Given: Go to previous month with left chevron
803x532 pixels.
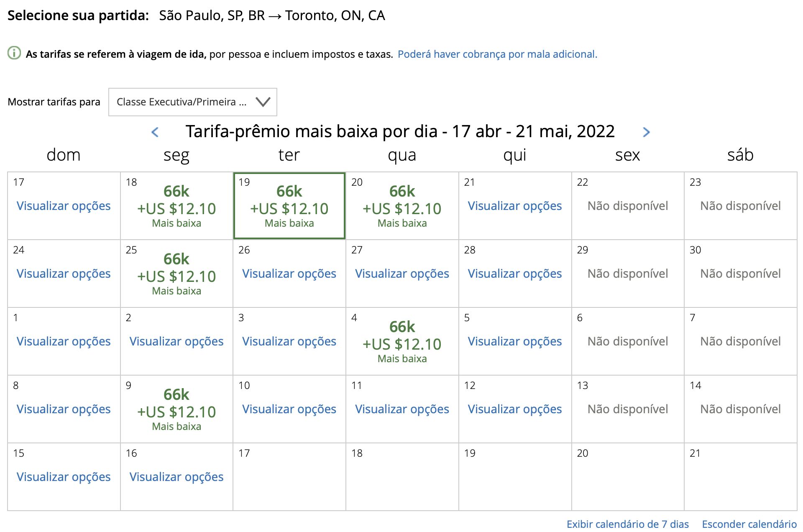Looking at the screenshot, I should [155, 132].
